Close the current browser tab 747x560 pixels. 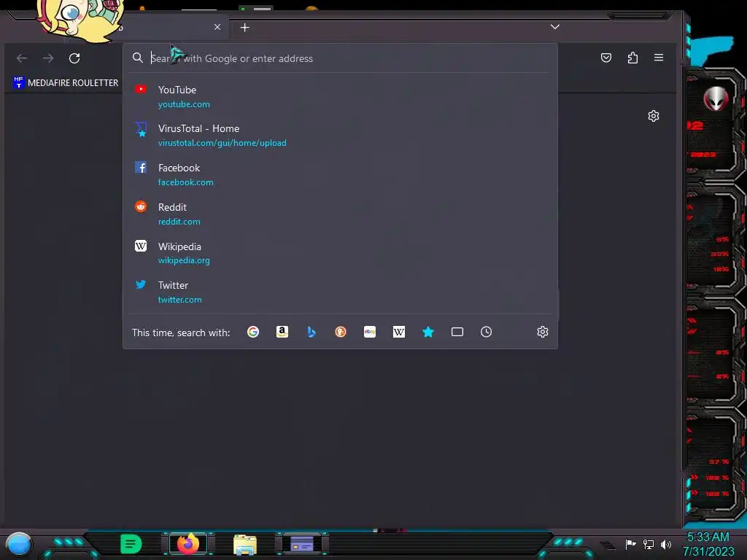[217, 27]
